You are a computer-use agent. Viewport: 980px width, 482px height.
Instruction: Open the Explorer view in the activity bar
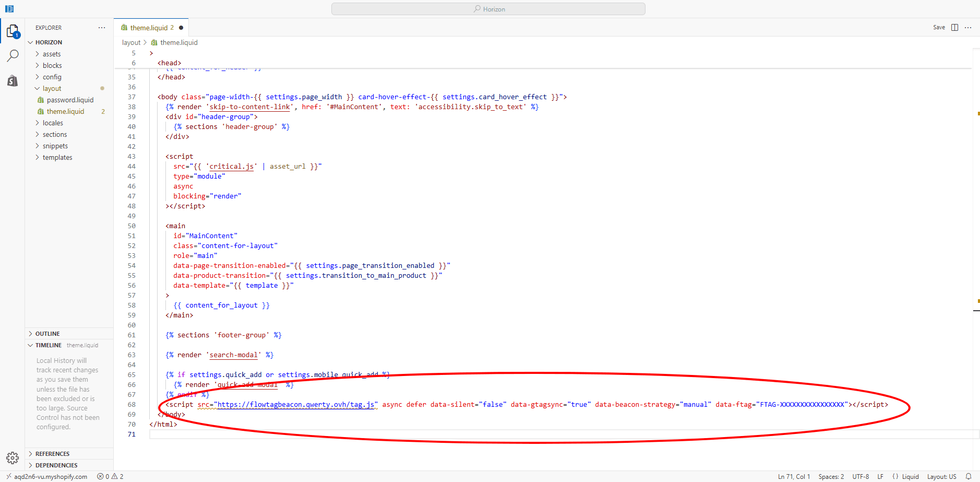tap(13, 30)
